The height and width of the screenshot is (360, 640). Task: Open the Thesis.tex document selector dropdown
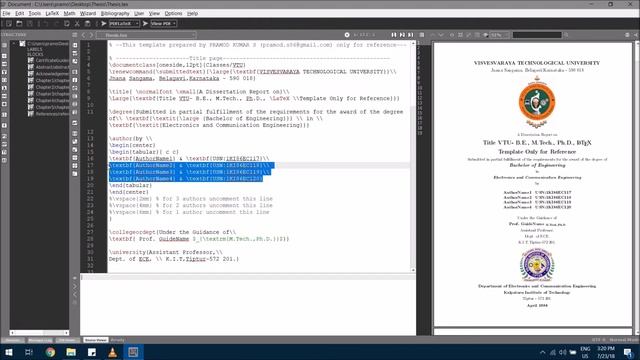[x=146, y=35]
